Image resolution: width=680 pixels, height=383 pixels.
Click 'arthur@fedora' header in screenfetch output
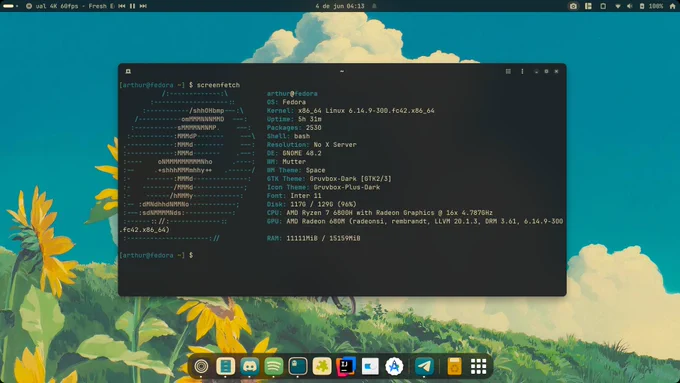click(x=292, y=94)
